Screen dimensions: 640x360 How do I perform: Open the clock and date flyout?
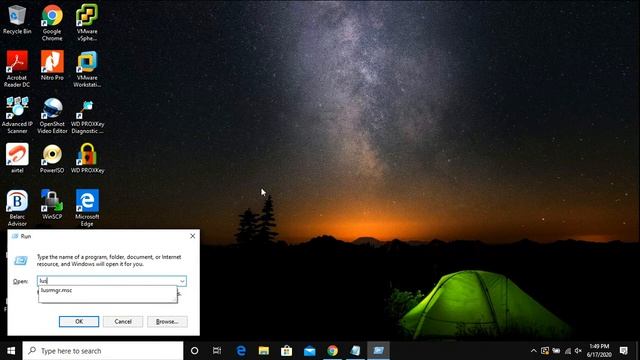[x=599, y=351]
